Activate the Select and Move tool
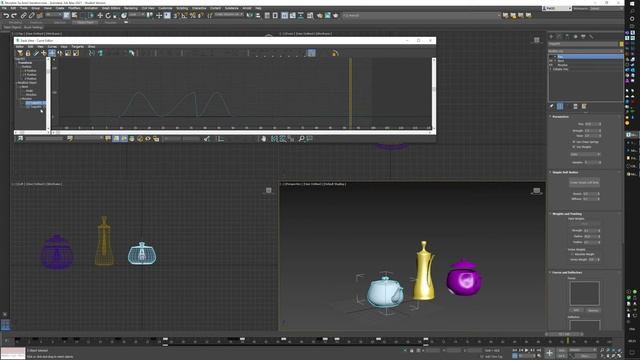Viewport: 640px width, 360px height. pos(100,16)
